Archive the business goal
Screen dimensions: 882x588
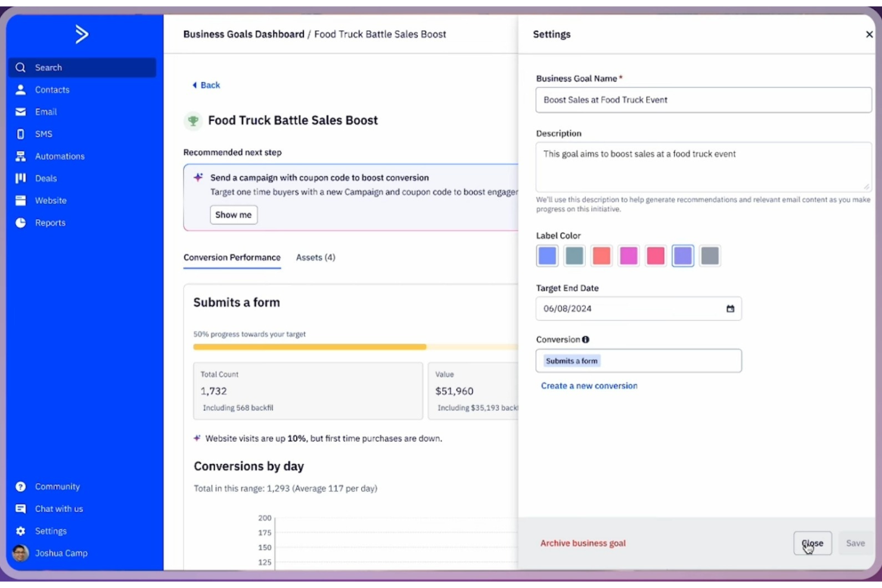click(x=582, y=543)
